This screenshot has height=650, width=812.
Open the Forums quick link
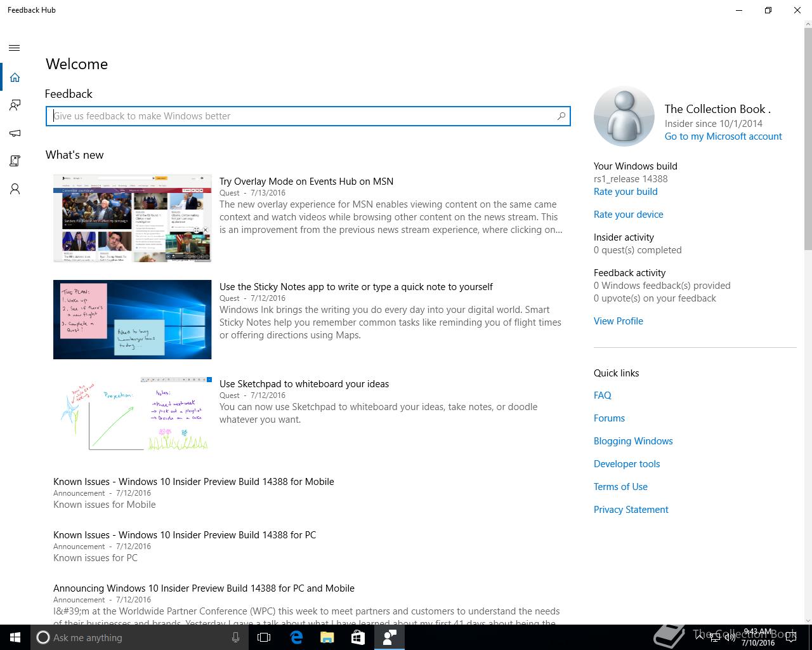click(609, 418)
